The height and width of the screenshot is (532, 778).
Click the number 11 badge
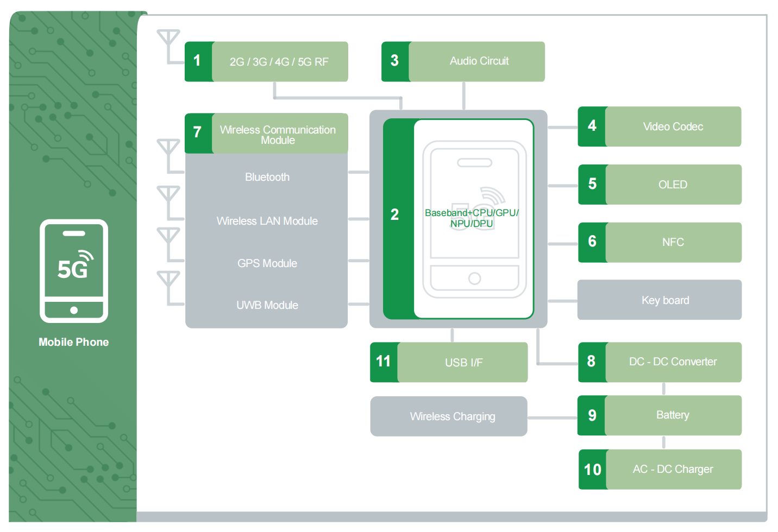[x=384, y=362]
